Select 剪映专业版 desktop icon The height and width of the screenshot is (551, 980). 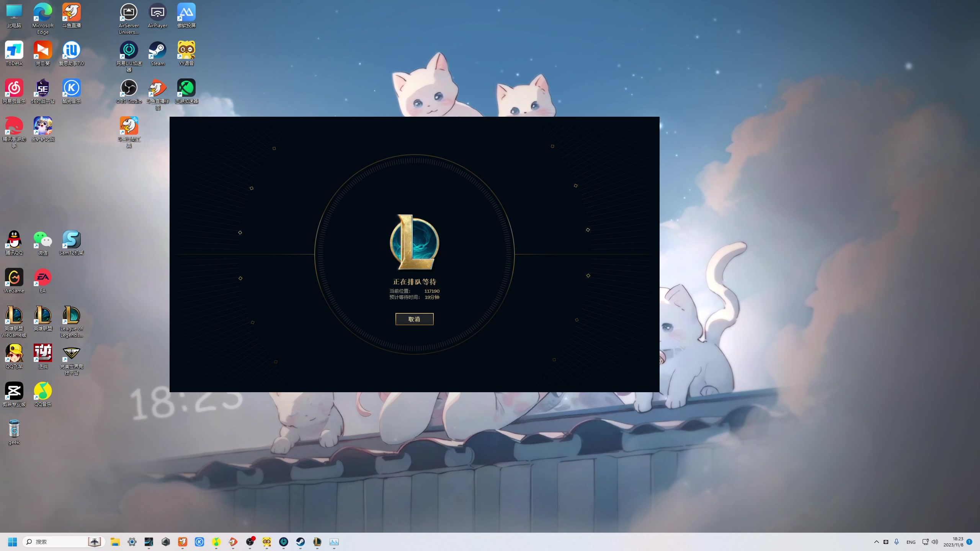[14, 395]
